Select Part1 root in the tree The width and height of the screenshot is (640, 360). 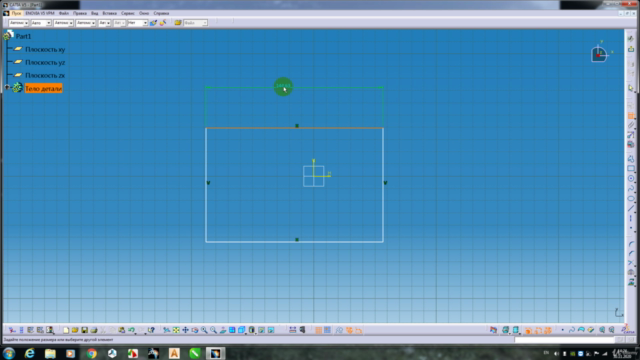pyautogui.click(x=23, y=36)
